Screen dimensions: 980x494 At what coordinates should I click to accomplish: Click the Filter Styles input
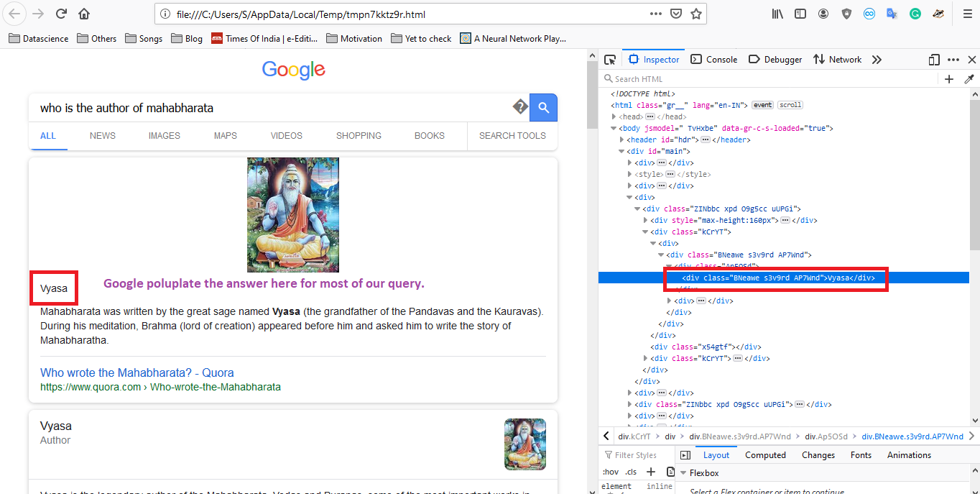click(637, 455)
